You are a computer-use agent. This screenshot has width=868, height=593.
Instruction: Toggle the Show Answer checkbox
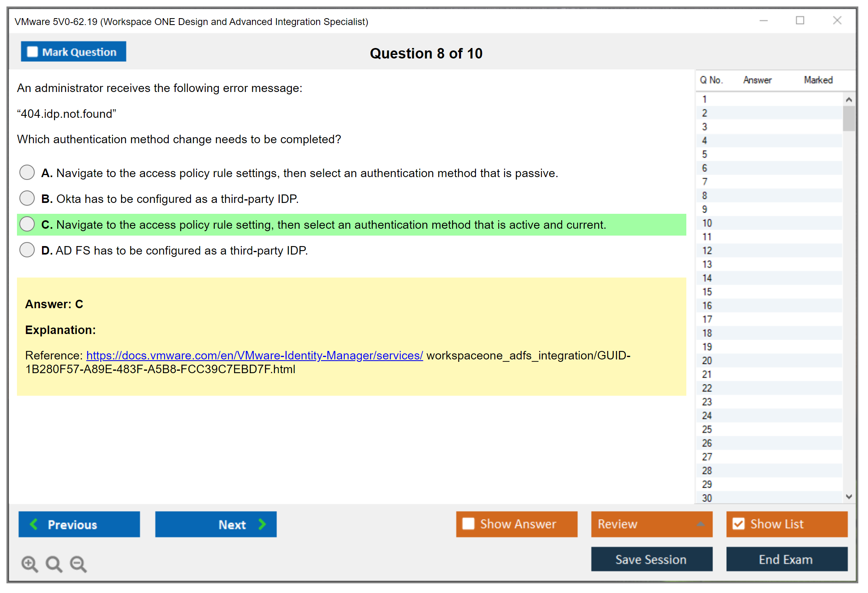(468, 524)
